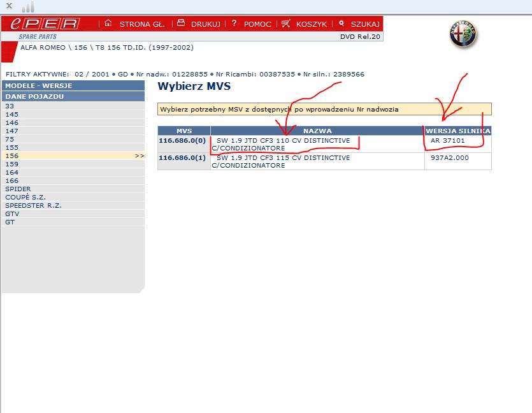This screenshot has width=532, height=413.
Task: Click the Nr nadw.: 01228855 filter
Action: pos(171,75)
